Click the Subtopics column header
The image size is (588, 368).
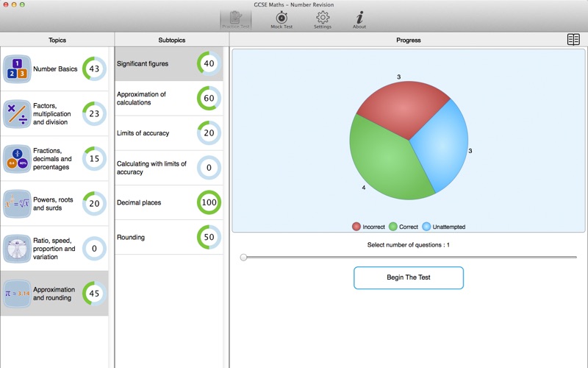[172, 40]
